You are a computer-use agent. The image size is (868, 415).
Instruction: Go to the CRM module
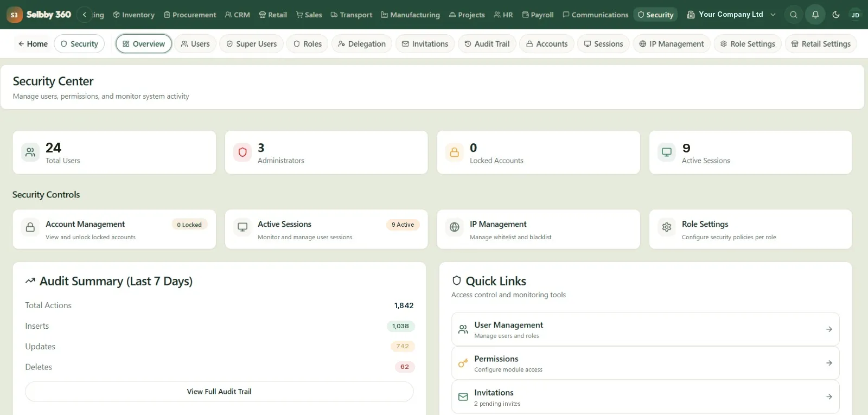click(x=237, y=15)
